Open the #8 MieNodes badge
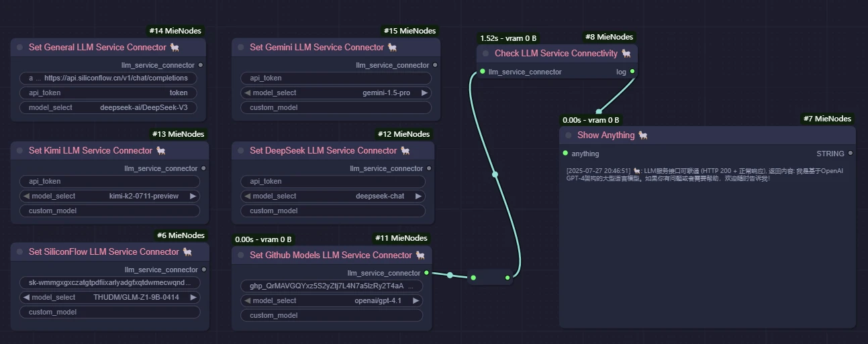868x344 pixels. coord(608,37)
